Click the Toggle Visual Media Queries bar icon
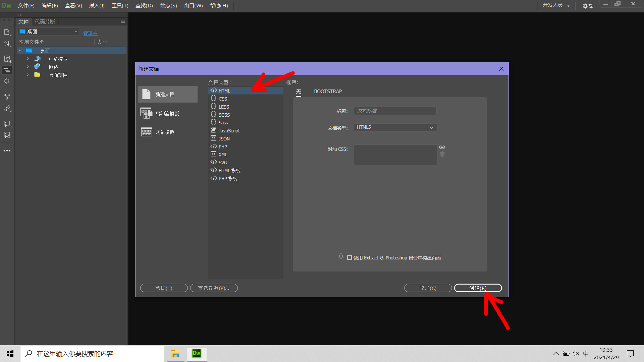The width and height of the screenshot is (644, 362). pos(7,70)
